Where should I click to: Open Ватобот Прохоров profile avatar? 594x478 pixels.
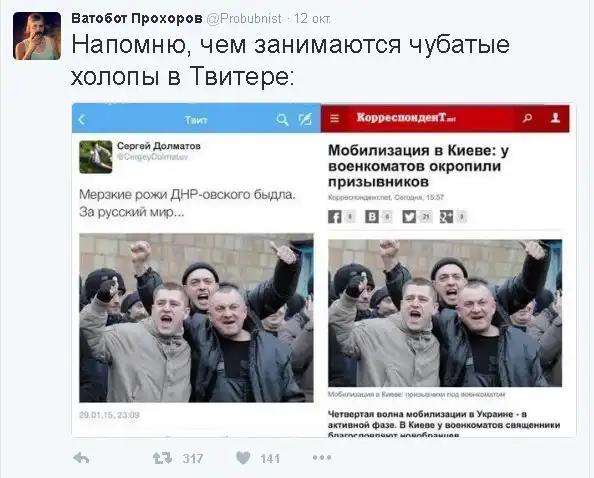37,36
